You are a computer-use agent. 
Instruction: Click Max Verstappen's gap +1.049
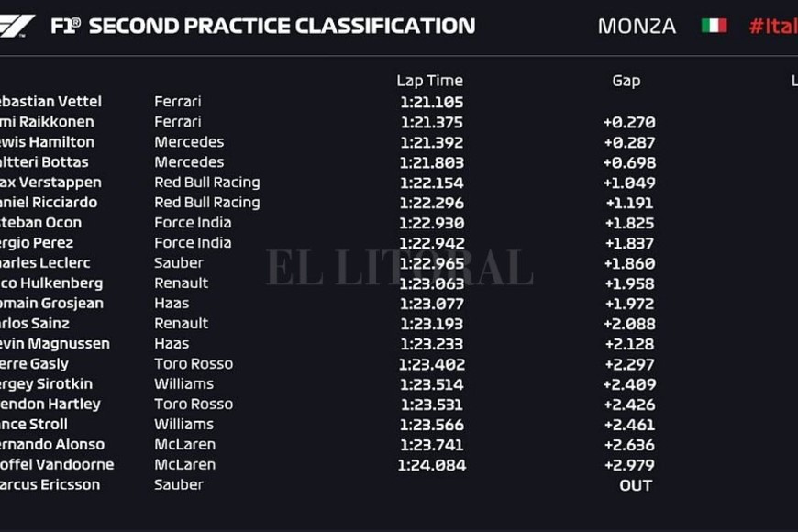629,183
